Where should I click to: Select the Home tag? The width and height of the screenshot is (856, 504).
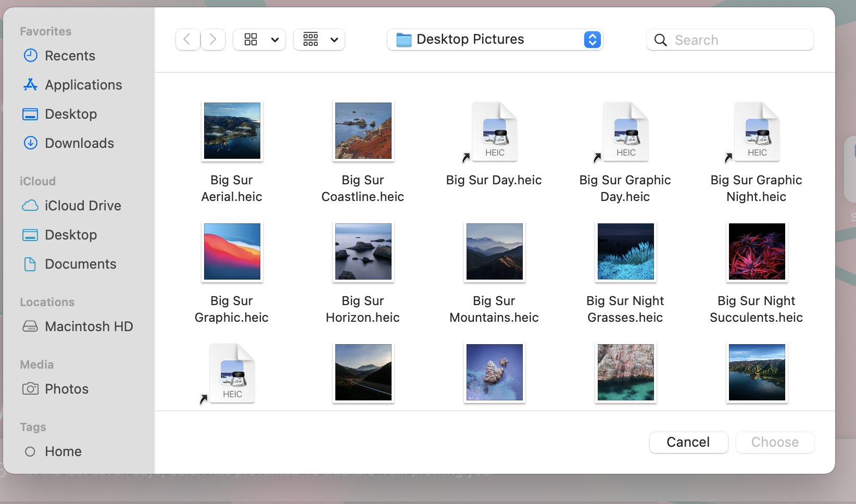pos(63,451)
